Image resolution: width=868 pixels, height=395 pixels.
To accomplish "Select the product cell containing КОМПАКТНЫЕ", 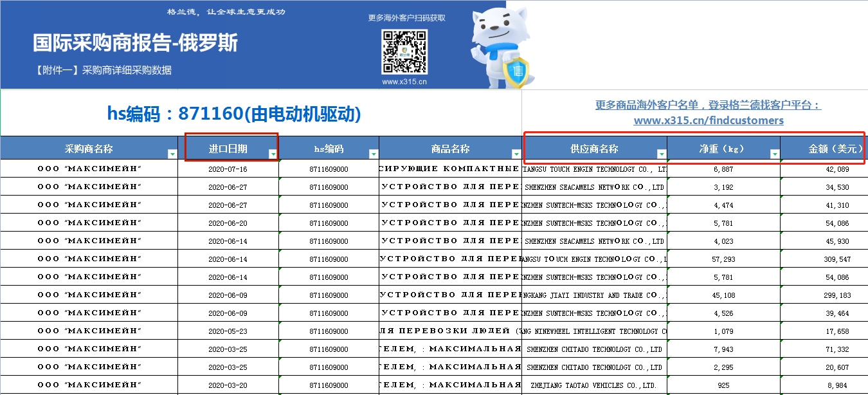I will [x=450, y=169].
